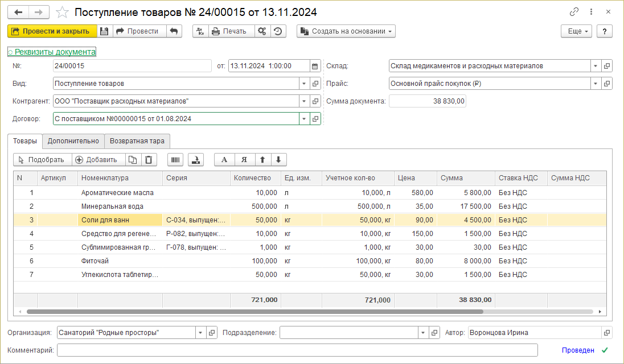Copy the document link via chain icon

tap(574, 12)
